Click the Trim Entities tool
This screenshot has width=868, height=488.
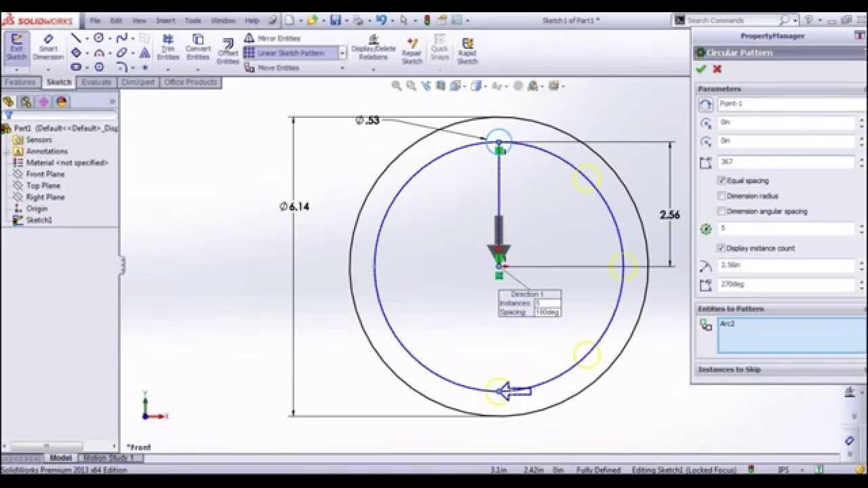coord(168,47)
